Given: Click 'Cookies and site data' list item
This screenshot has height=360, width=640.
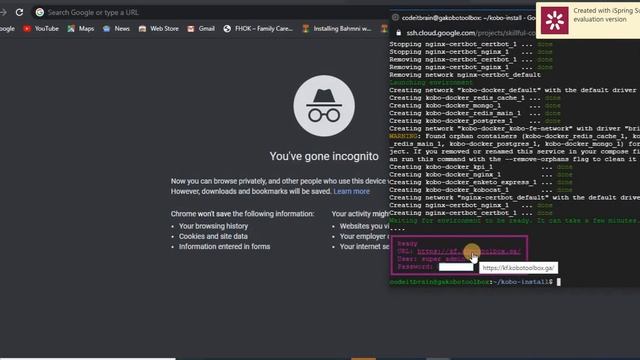Looking at the screenshot, I should click(213, 236).
